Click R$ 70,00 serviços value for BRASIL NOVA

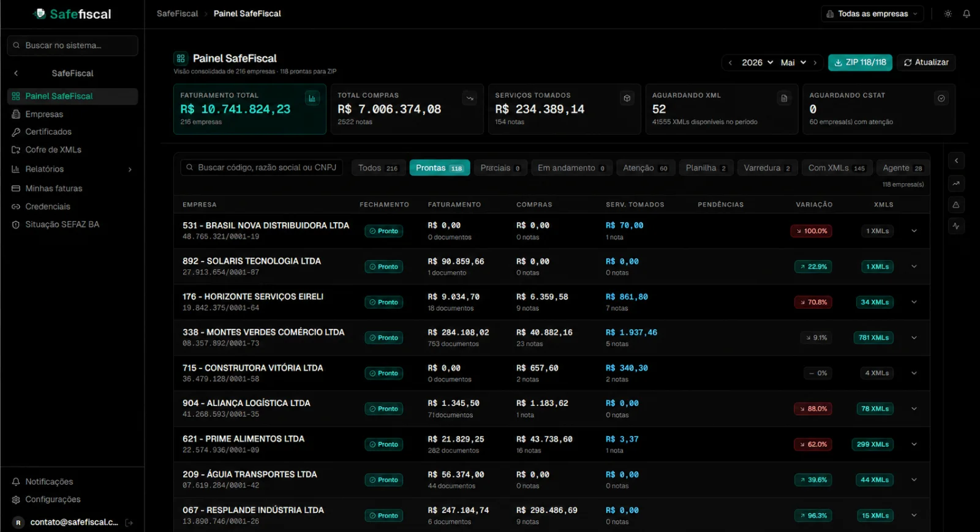(x=625, y=226)
